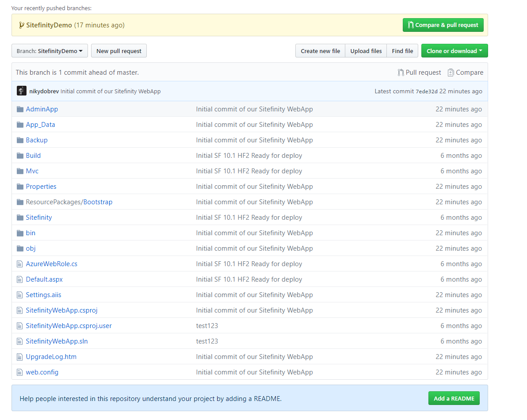Click the web.config file icon

pyautogui.click(x=19, y=372)
